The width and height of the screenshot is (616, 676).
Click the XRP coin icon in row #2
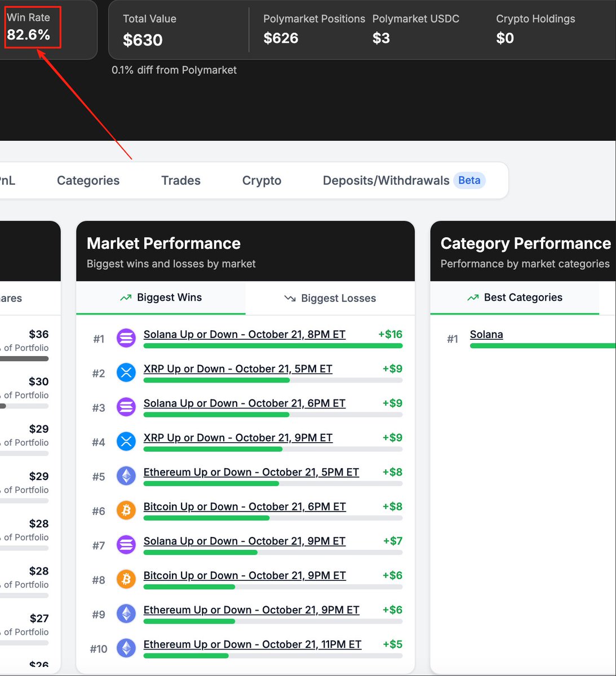[x=126, y=372]
